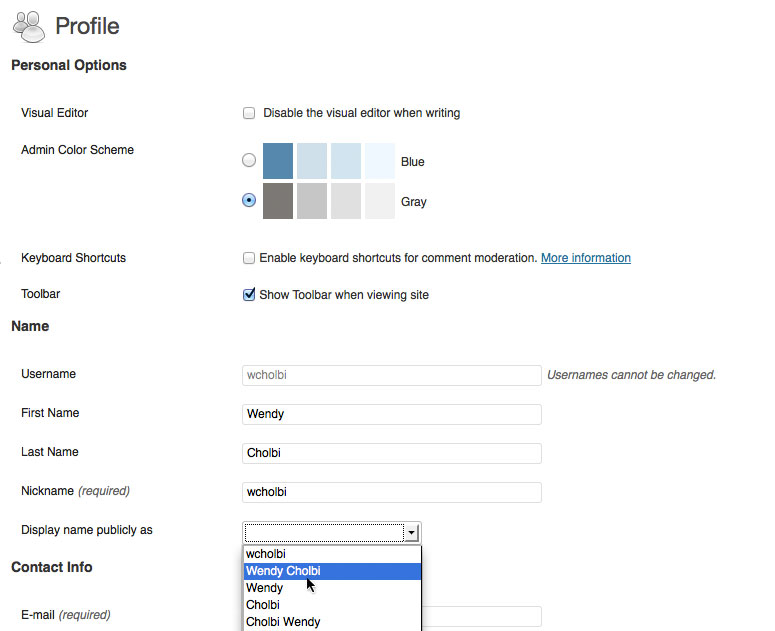The width and height of the screenshot is (775, 631).
Task: Choose wcholbi from display name list
Action: pos(332,554)
